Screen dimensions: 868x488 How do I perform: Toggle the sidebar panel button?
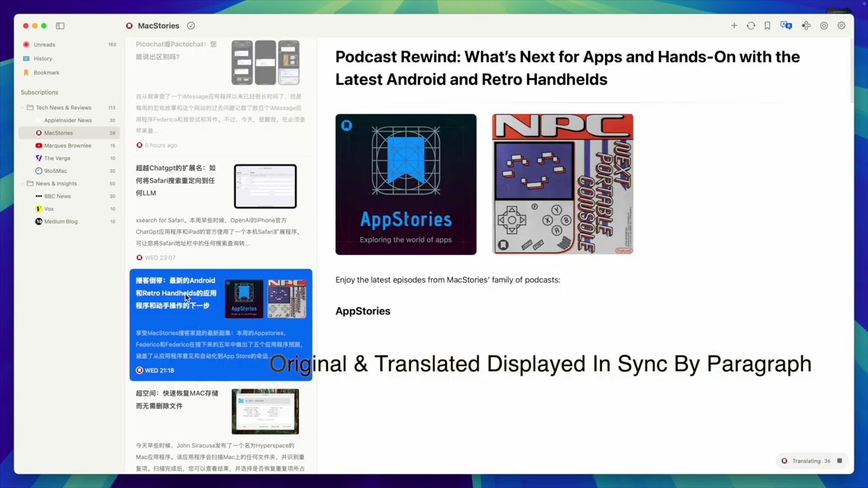pos(60,26)
